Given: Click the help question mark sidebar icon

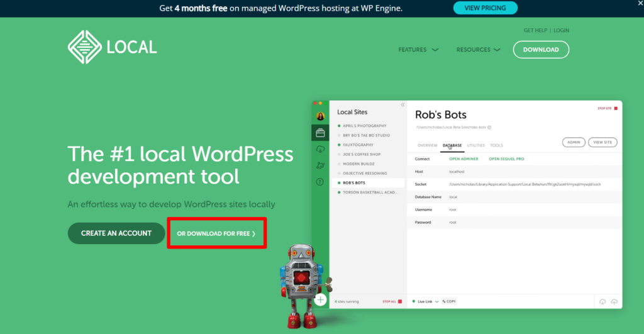Looking at the screenshot, I should coord(320,182).
